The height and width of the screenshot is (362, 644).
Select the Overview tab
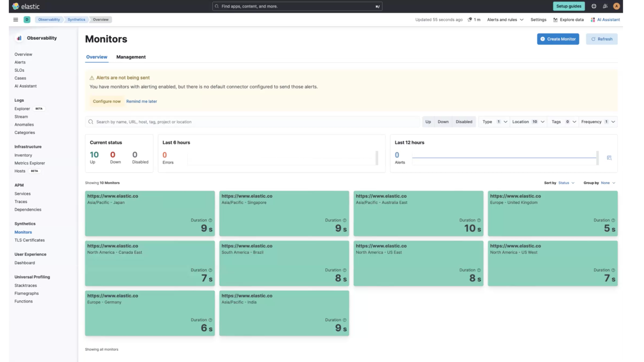(96, 57)
